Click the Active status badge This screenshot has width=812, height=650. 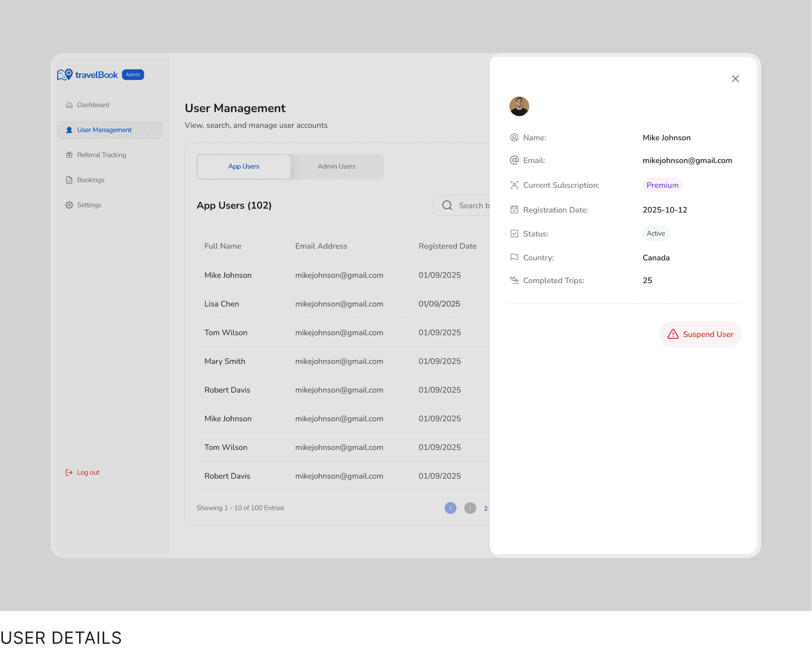coord(655,233)
